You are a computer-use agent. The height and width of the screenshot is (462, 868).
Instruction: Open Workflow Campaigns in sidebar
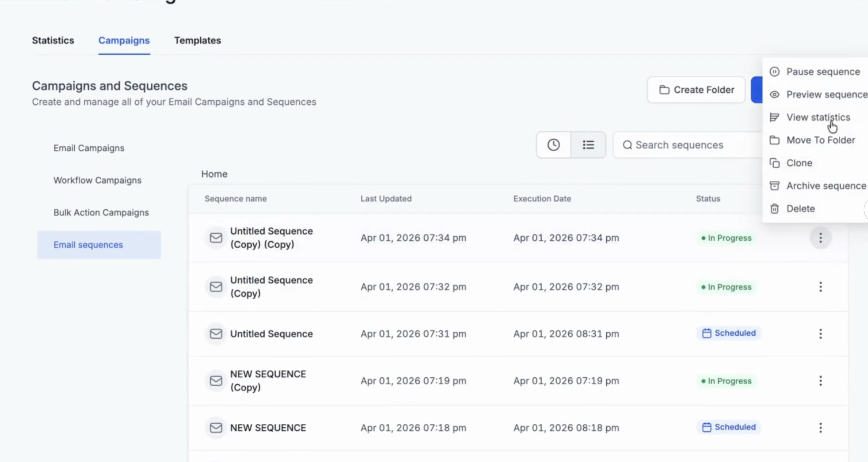[x=97, y=180]
